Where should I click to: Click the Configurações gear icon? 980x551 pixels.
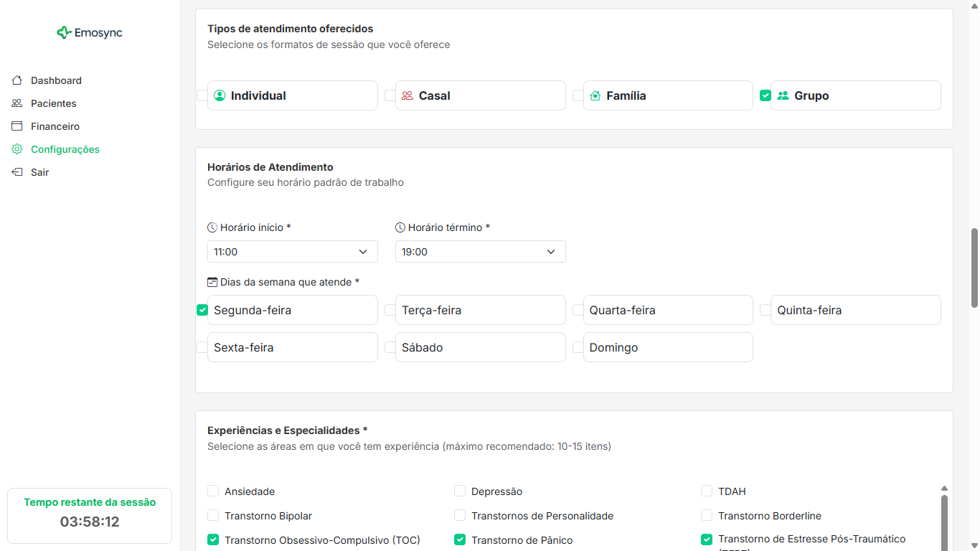coord(16,149)
